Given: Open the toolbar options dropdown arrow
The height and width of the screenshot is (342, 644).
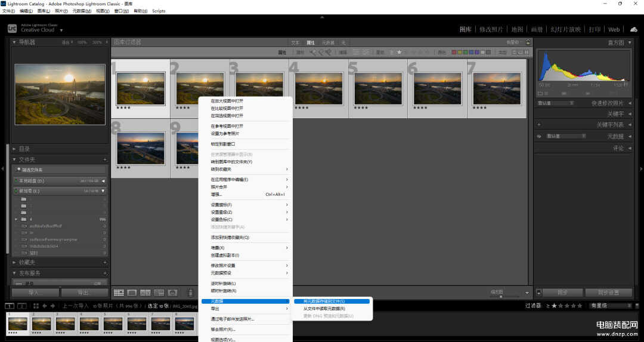Looking at the screenshot, I should 527,292.
